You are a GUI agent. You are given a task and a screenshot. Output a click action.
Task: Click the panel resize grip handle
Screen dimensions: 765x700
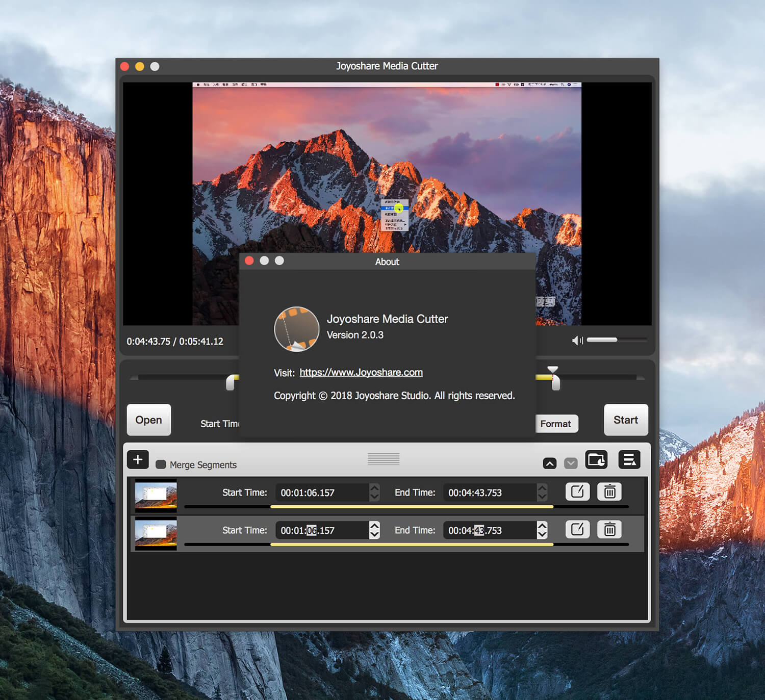(384, 459)
